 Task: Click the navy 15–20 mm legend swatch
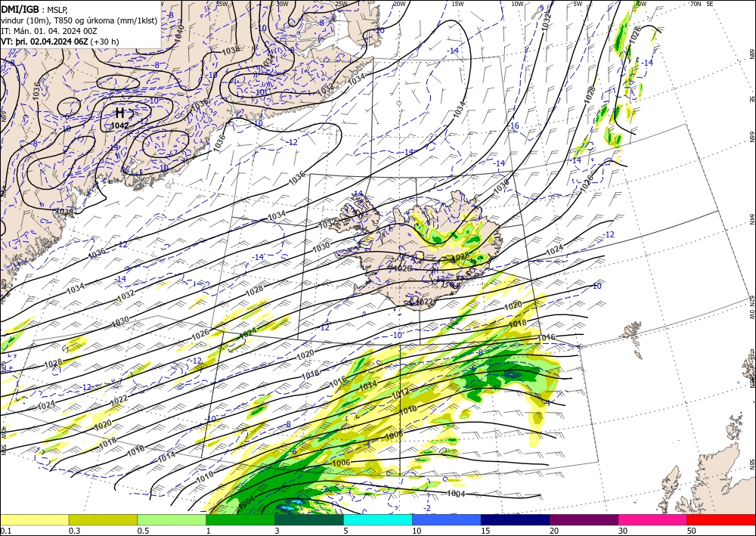coord(516,519)
